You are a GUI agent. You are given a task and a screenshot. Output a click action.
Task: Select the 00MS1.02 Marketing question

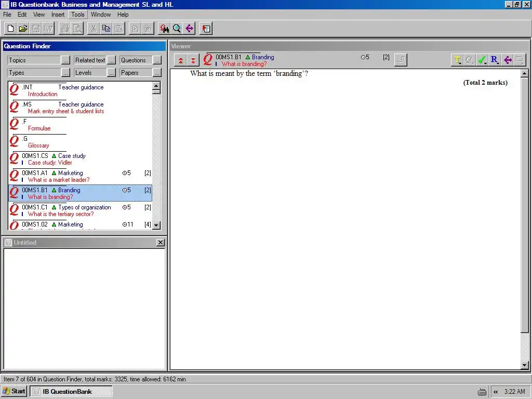click(x=80, y=224)
